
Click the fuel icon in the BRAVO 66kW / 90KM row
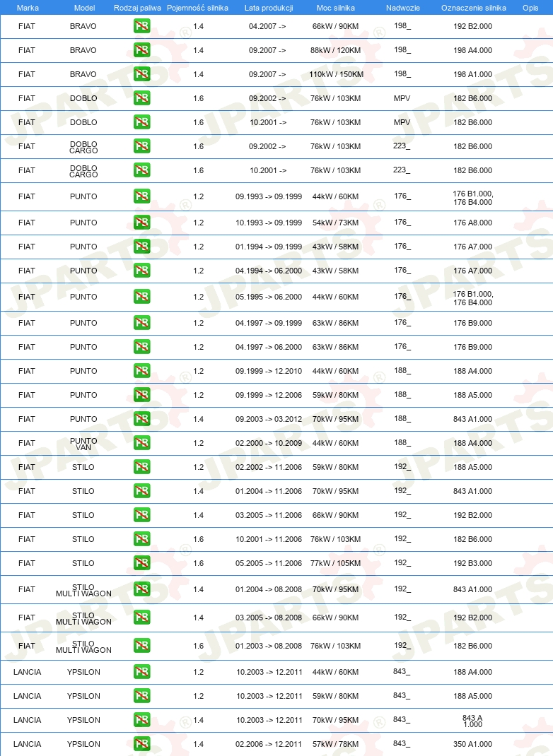(x=142, y=26)
